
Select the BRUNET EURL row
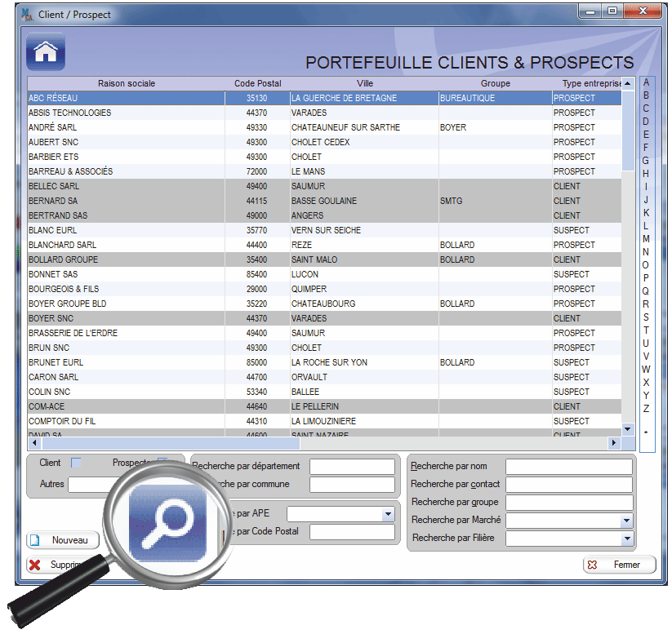coord(324,362)
